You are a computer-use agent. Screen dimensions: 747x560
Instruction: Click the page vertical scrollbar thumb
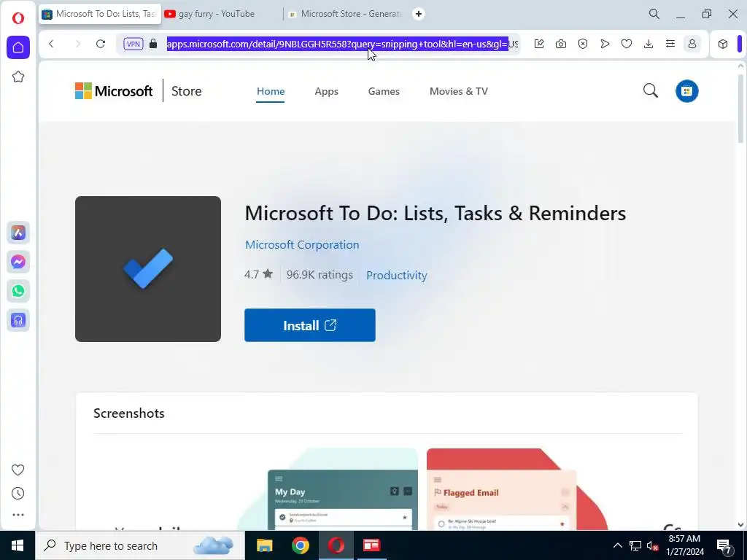(740, 109)
